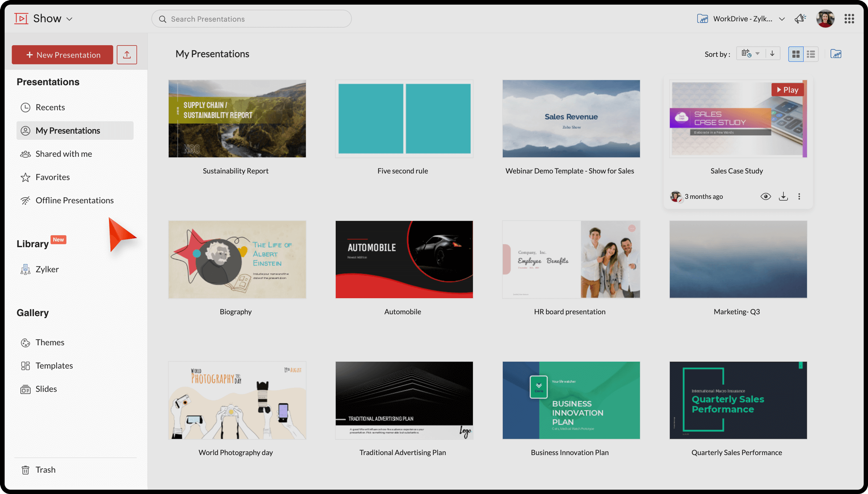Click the Search Presentations field
This screenshot has height=494, width=868.
point(251,19)
